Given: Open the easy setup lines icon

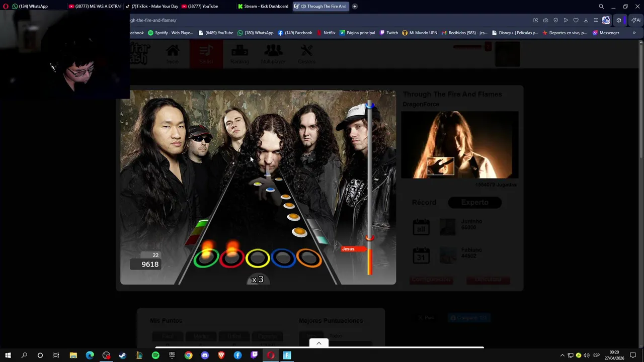Looking at the screenshot, I should point(596,20).
